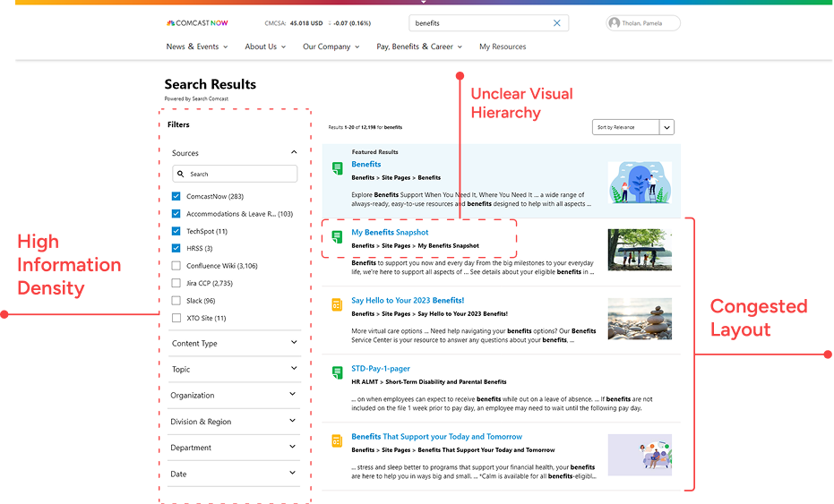Image resolution: width=834 pixels, height=504 pixels.
Task: Open the About Us menu
Action: coord(265,47)
